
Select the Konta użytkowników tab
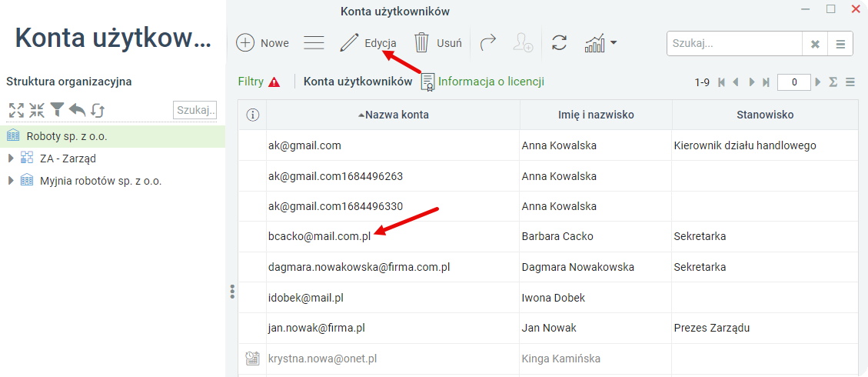[x=358, y=82]
